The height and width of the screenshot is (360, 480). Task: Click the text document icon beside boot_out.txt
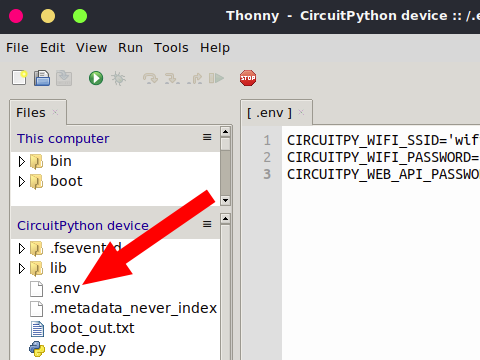(37, 329)
